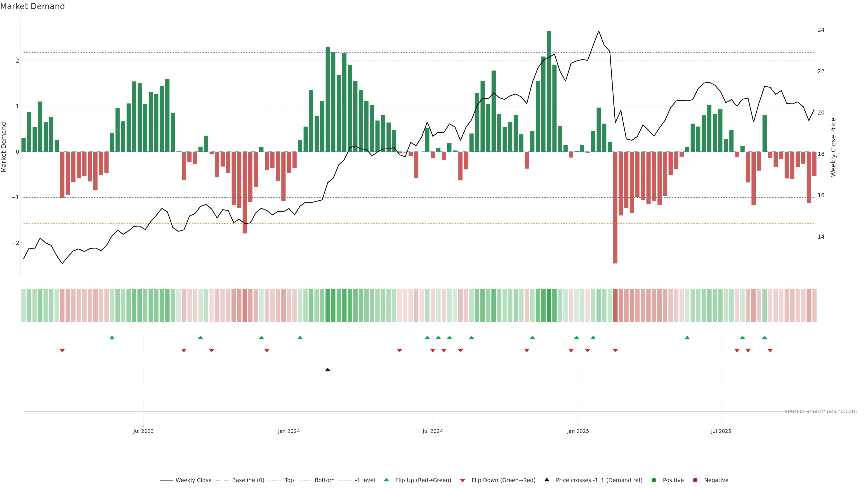This screenshot has height=488, width=868.
Task: Click the black Price crosses legend icon
Action: [547, 480]
